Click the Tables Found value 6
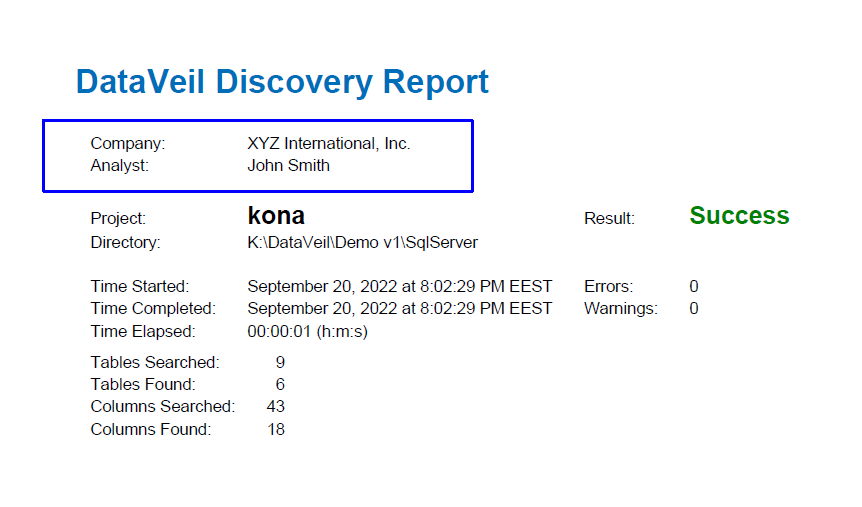 tap(280, 384)
